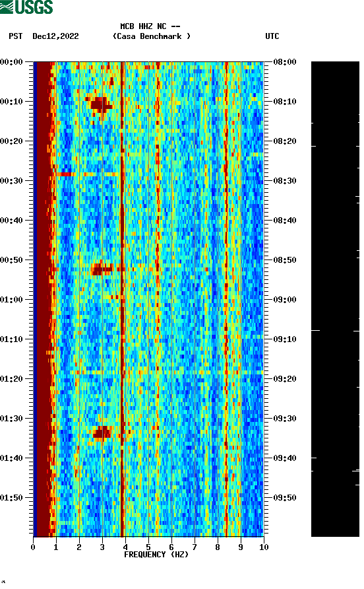This screenshot has width=364, height=589.
Task: Click the PST timezone label
Action: [x=16, y=36]
